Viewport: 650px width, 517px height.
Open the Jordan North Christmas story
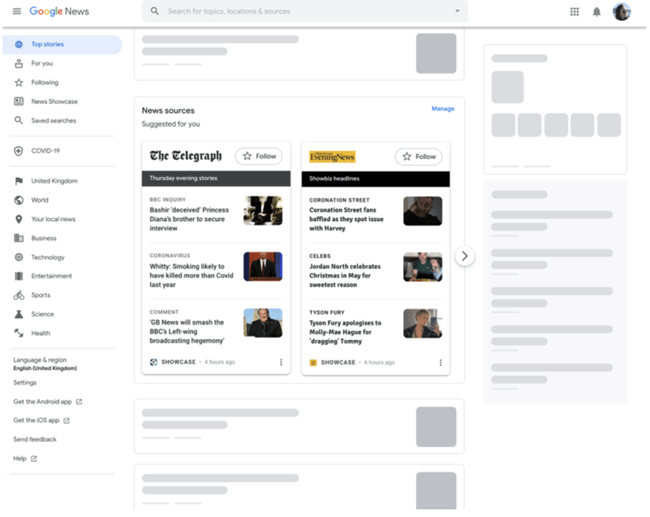click(344, 275)
